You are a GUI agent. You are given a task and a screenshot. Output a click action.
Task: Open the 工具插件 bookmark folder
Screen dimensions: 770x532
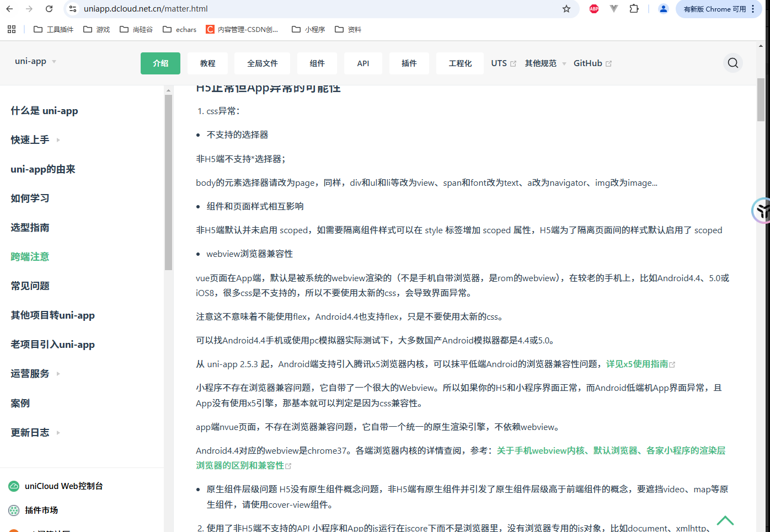(54, 29)
